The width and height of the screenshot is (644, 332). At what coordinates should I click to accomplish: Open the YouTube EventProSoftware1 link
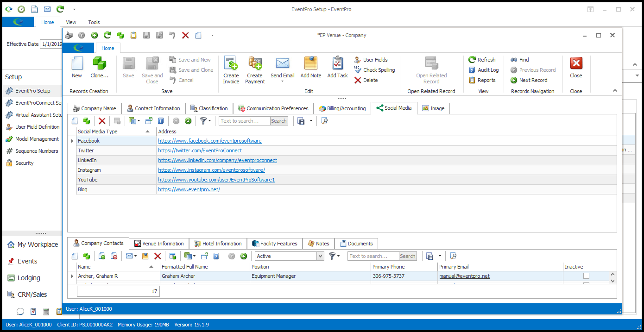tap(216, 180)
